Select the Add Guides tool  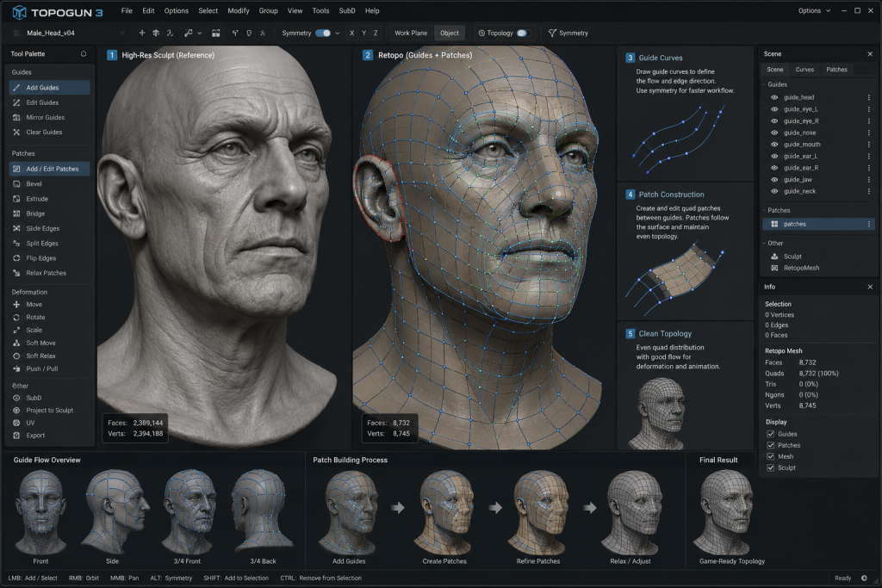[49, 88]
